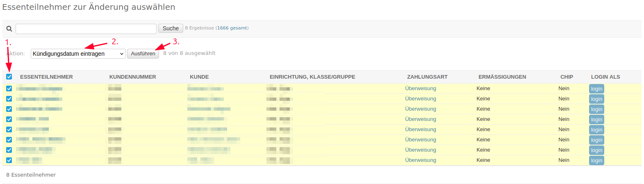This screenshot has width=644, height=184.
Task: Sort by Einrichtung, Klasse/Gruppe column header
Action: coord(312,77)
